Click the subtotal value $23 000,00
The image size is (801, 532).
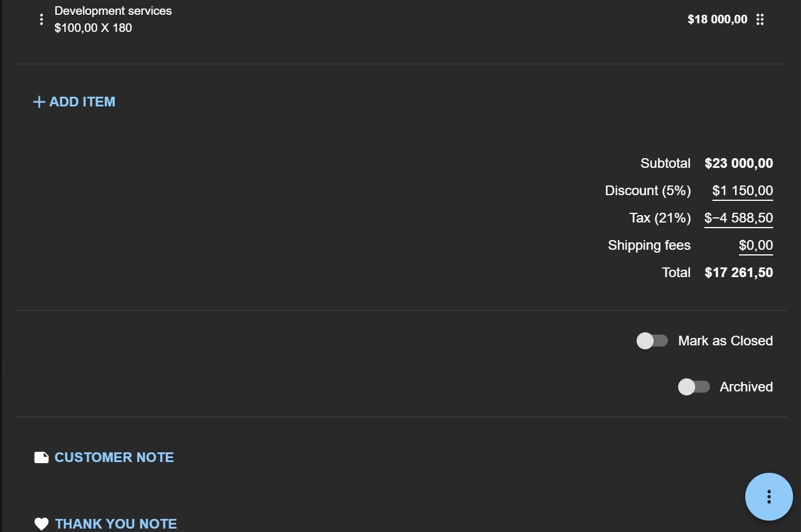pyautogui.click(x=739, y=163)
